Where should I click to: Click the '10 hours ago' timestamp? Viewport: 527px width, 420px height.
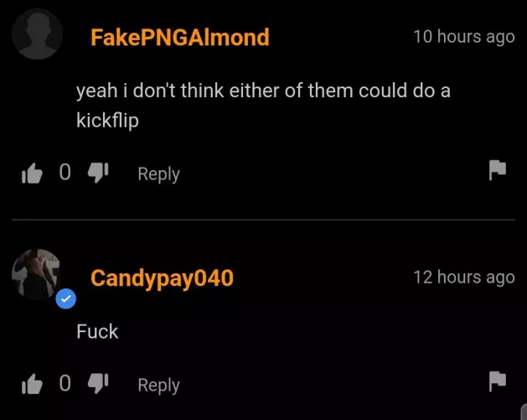click(x=464, y=37)
